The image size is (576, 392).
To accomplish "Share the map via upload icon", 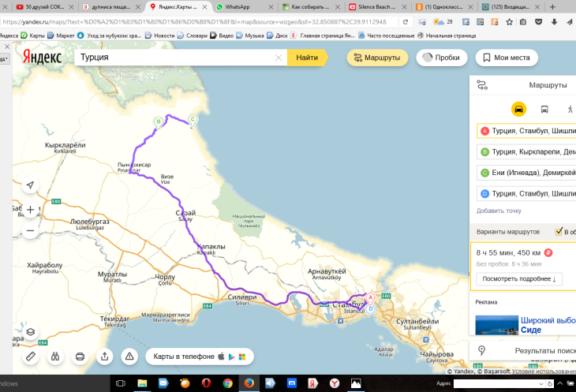I will (x=105, y=357).
